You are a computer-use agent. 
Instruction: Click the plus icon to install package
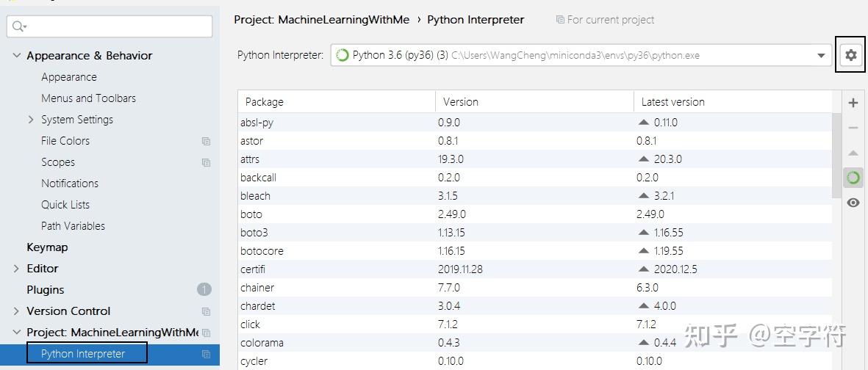tap(853, 103)
